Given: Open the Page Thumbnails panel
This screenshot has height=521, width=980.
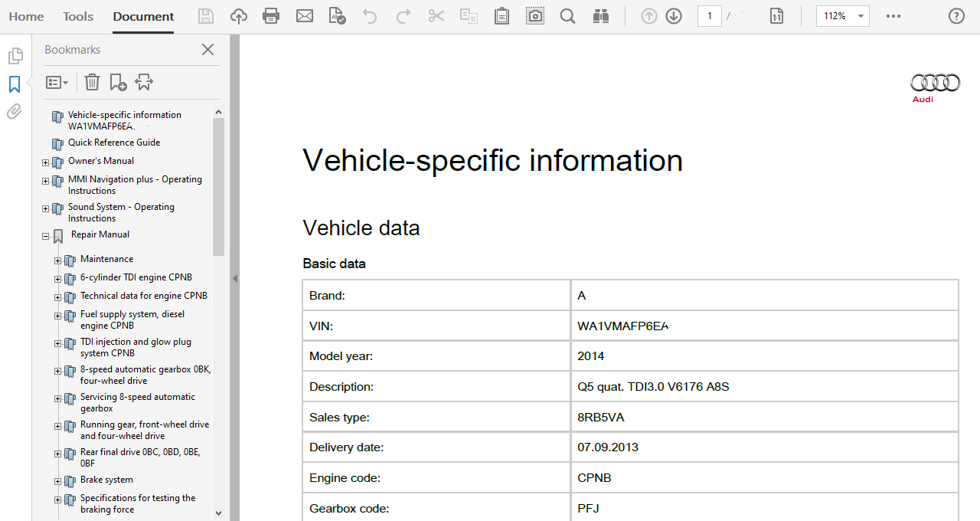Looking at the screenshot, I should tap(15, 55).
